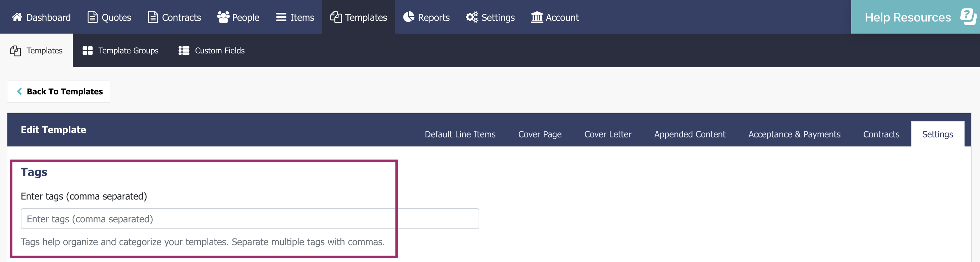
Task: Click the 'Tags help organize and categorize' hint text
Action: (203, 242)
